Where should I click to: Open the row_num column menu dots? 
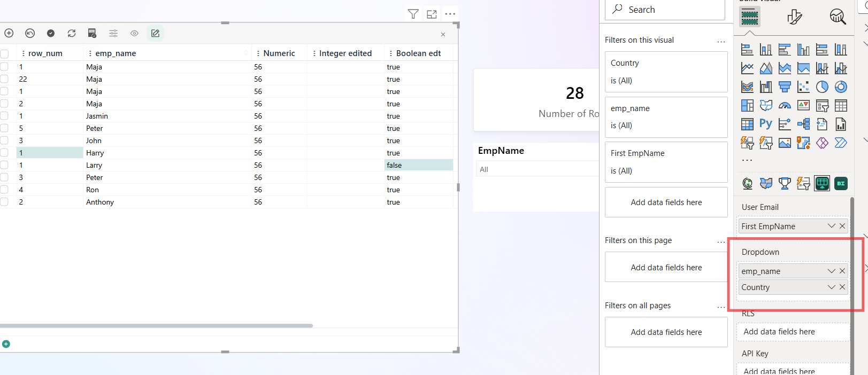point(24,53)
